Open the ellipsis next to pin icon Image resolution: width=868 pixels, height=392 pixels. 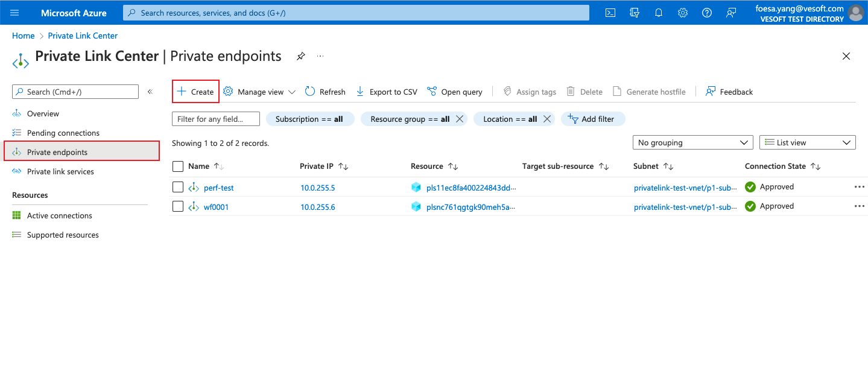click(x=320, y=56)
